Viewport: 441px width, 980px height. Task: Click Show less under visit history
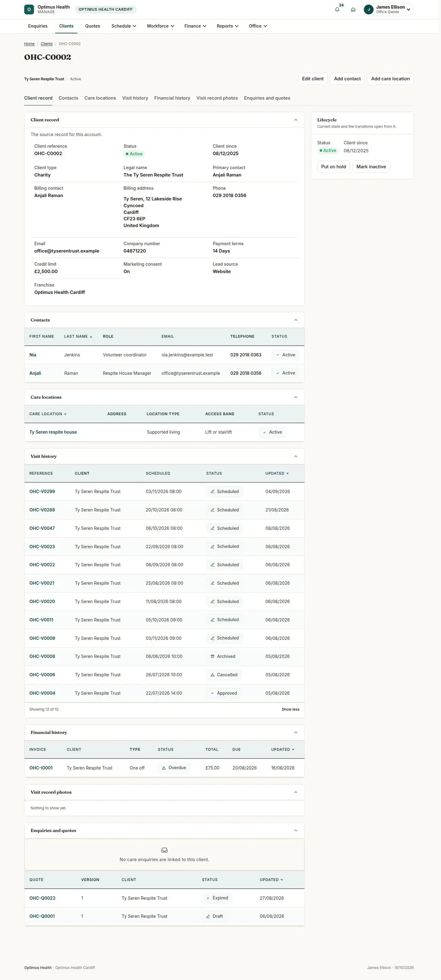(290, 709)
